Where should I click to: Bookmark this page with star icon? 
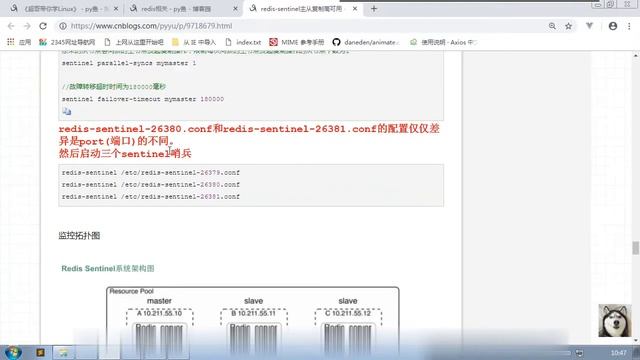[568, 26]
